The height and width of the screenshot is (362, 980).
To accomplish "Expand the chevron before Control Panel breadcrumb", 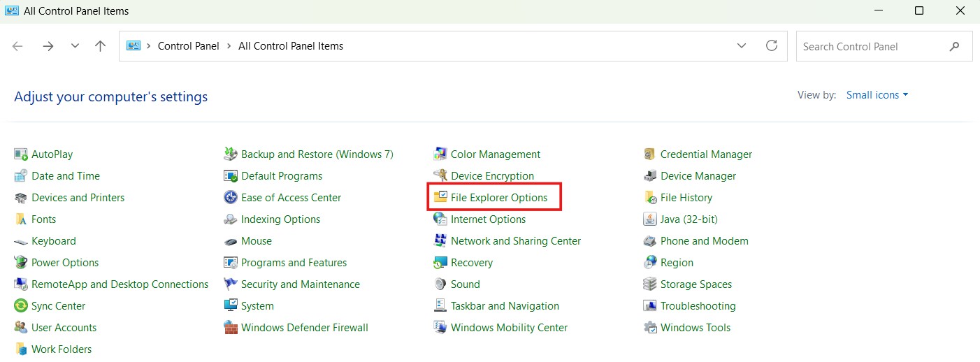I will [x=149, y=46].
